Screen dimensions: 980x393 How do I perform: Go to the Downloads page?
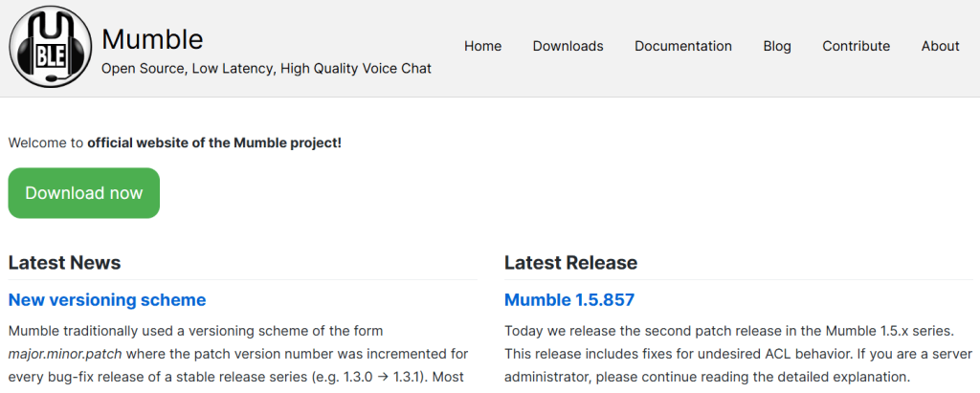pyautogui.click(x=568, y=46)
